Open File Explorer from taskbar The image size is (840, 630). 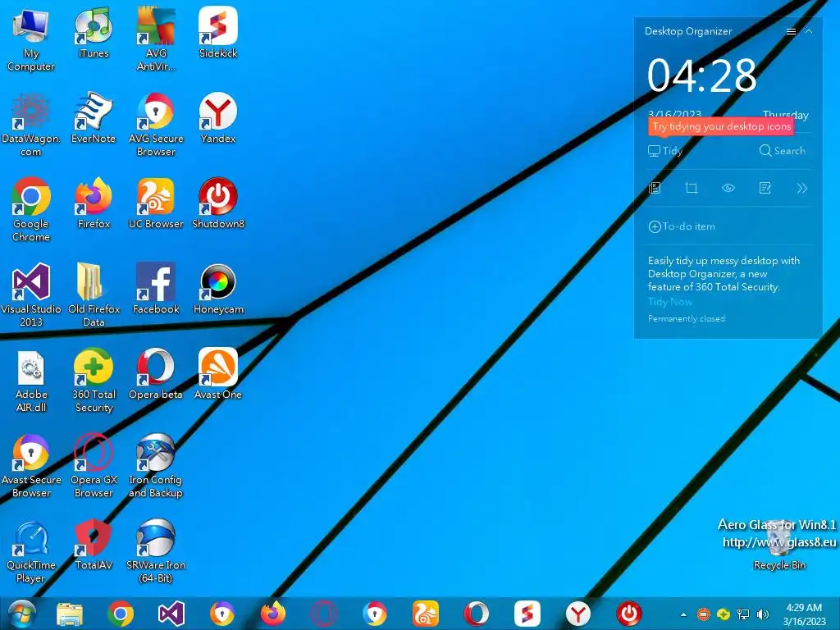[x=70, y=614]
